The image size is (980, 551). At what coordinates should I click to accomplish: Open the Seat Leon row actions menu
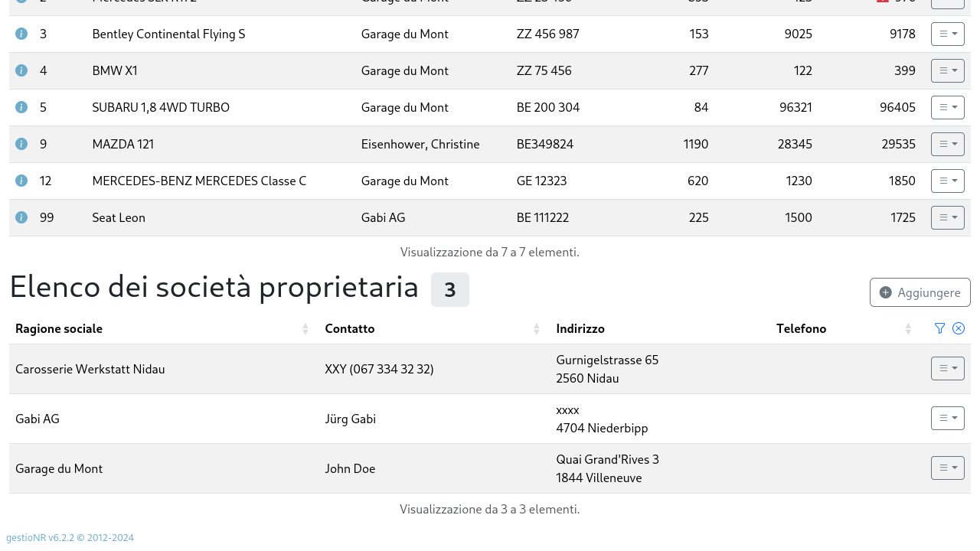coord(948,217)
